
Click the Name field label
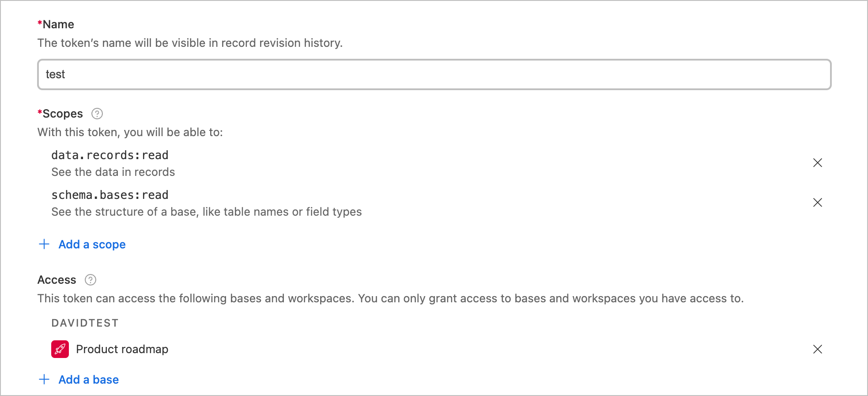click(x=58, y=24)
